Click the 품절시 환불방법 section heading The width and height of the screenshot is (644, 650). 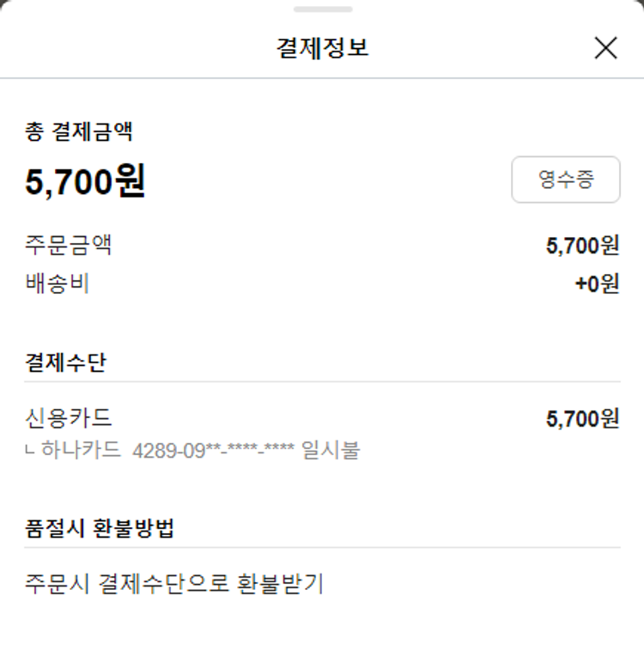click(100, 528)
